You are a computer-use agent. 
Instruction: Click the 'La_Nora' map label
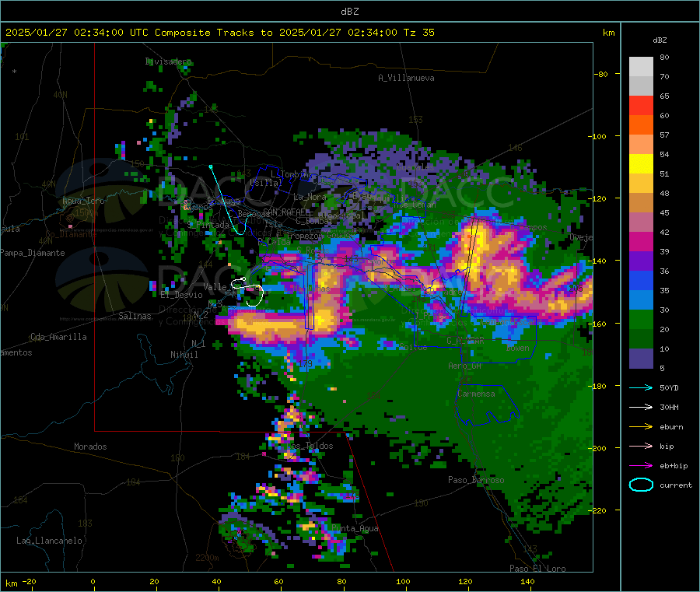[310, 197]
